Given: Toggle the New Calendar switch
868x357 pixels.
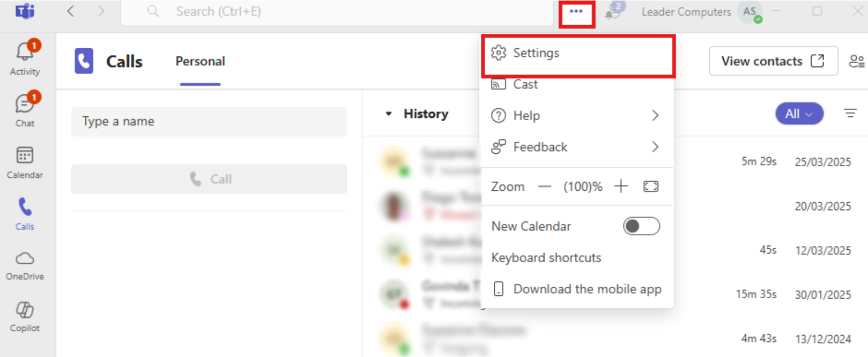Looking at the screenshot, I should 641,226.
